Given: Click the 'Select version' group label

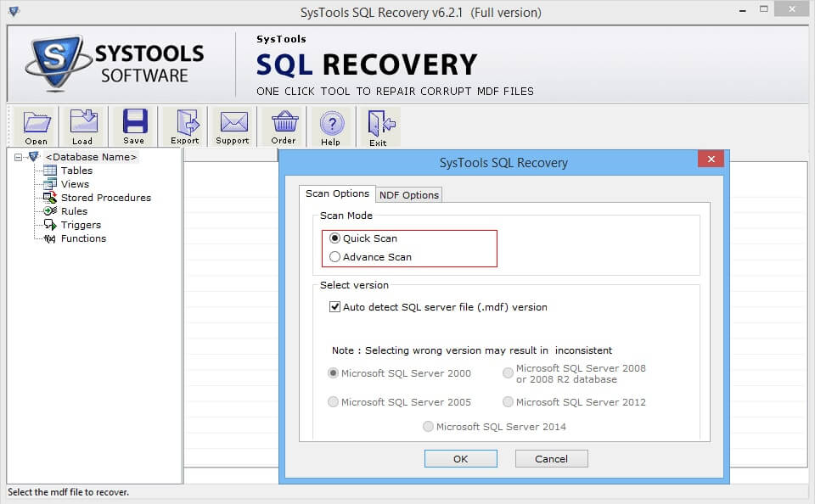Looking at the screenshot, I should [354, 285].
